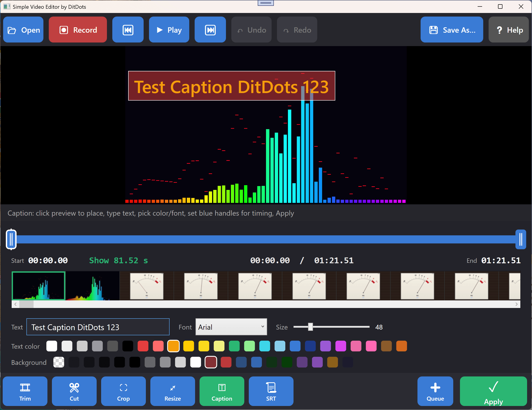This screenshot has width=532, height=410.
Task: Choose transparent checkerboard background swatch
Action: point(59,362)
